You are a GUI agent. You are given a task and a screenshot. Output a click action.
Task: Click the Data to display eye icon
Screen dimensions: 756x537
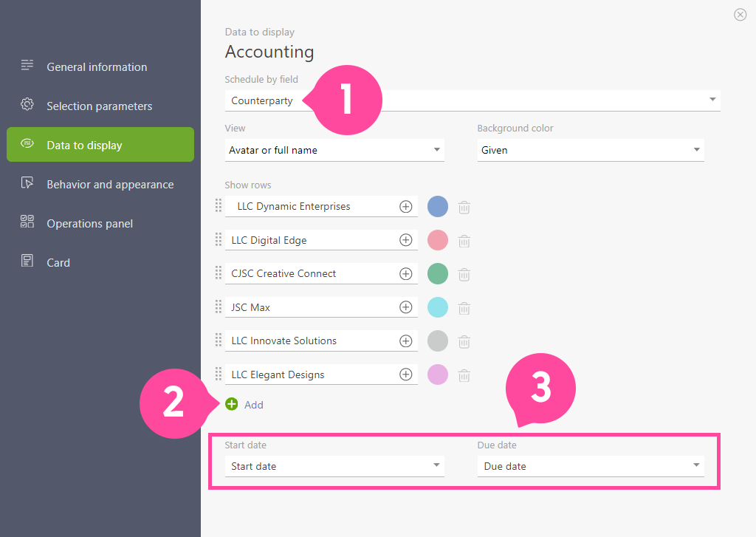pos(27,143)
